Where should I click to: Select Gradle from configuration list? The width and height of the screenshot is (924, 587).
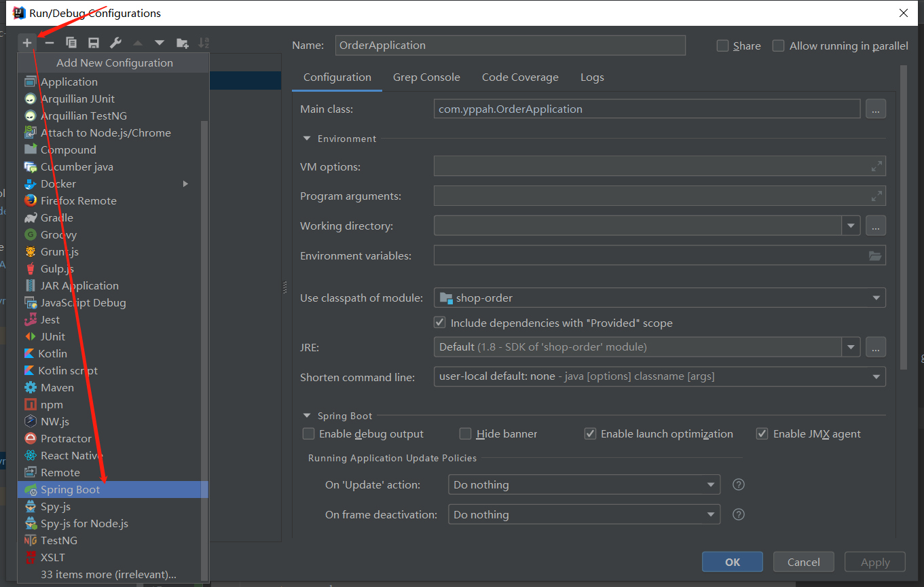(113, 218)
